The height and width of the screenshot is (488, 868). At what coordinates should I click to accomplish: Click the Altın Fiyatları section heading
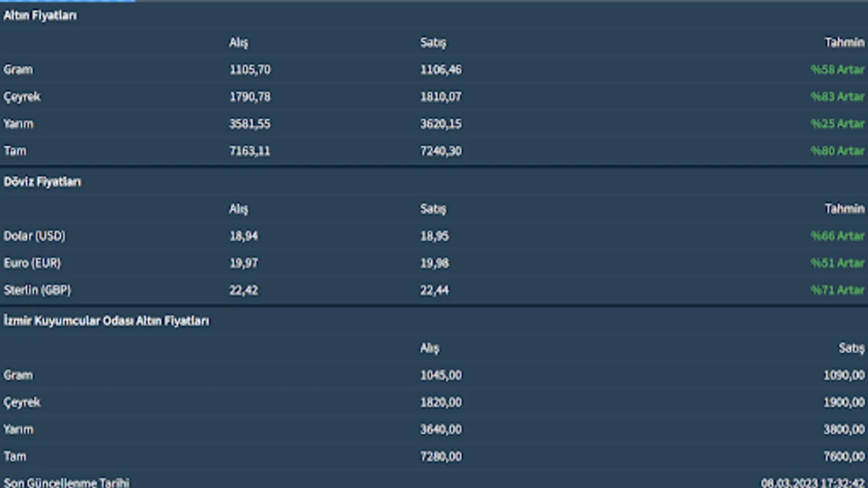(40, 16)
